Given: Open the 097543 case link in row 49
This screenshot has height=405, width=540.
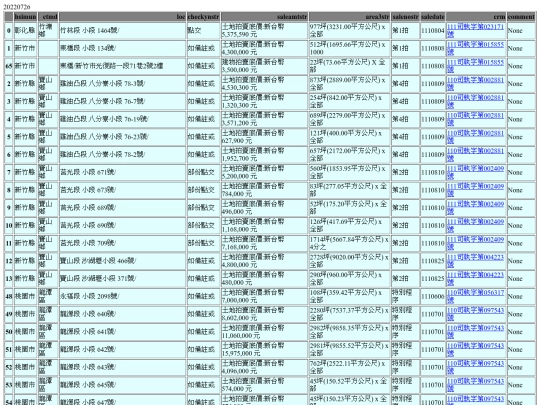Looking at the screenshot, I should (x=475, y=314).
